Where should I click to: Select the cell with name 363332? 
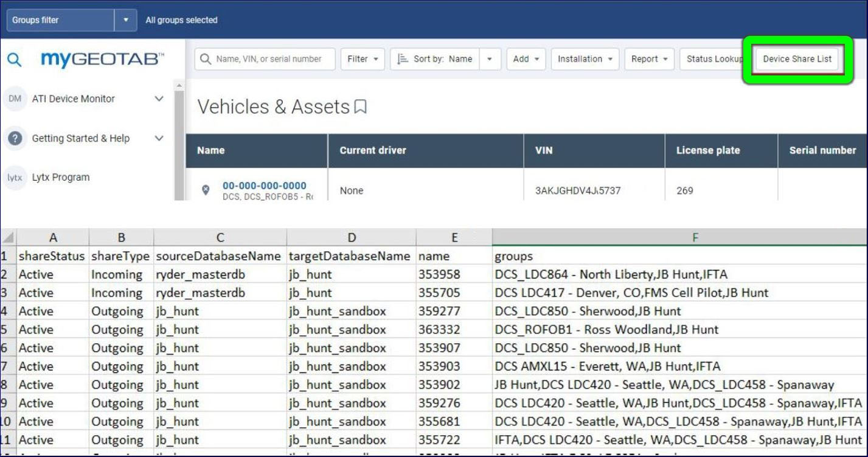pos(454,330)
